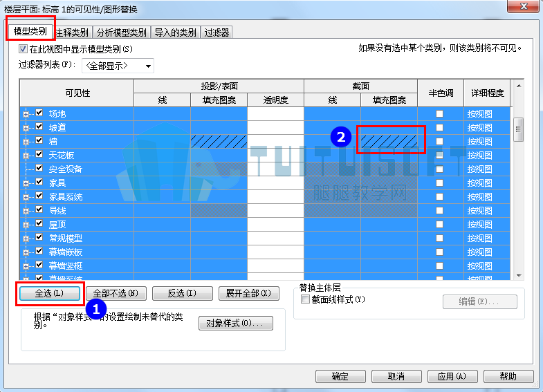Expand the 墙 category tree node
Screen dimensions: 543x392
click(x=26, y=142)
